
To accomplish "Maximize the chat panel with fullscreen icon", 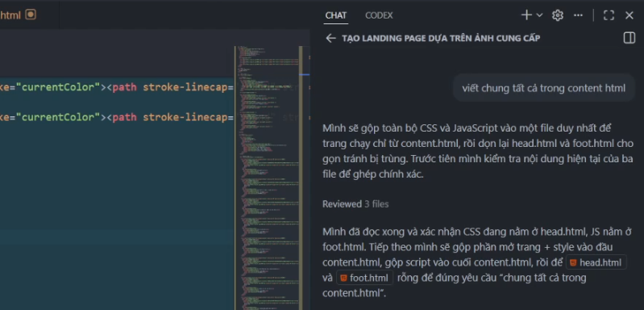I will point(609,15).
